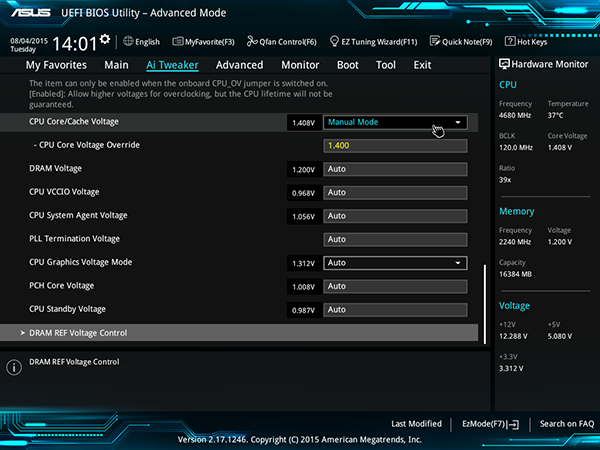This screenshot has width=600, height=450.
Task: Click the MyFavorite list icon
Action: [178, 41]
